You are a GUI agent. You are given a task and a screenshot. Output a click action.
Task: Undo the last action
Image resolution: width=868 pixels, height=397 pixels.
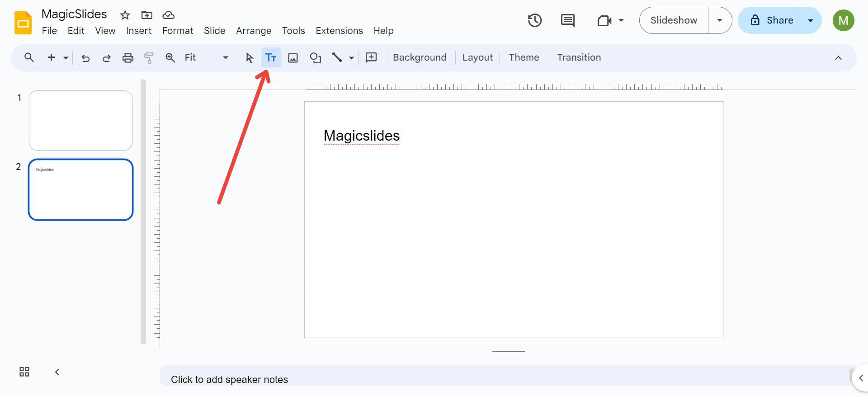(85, 58)
